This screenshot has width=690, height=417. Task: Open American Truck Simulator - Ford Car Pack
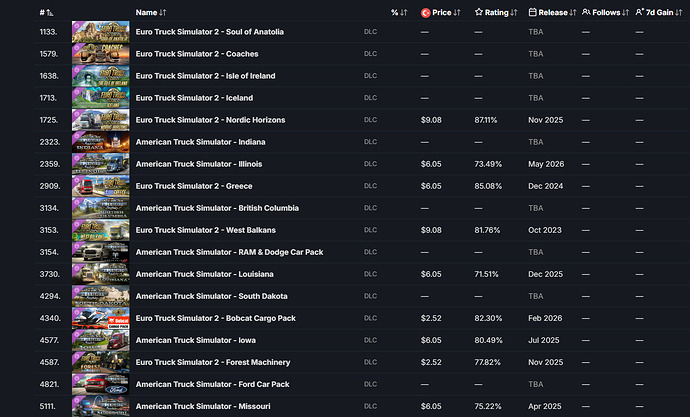213,384
